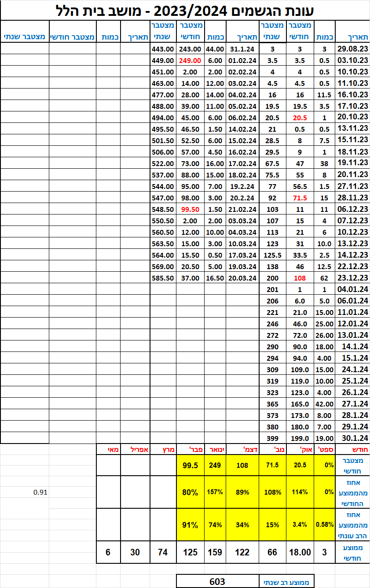The image size is (370, 588).
Task: Click the חודש row header in summary table
Action: 352,449
